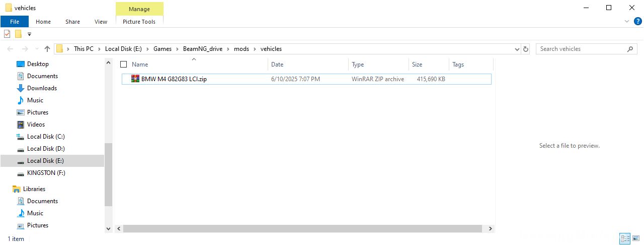
Task: Navigate to BeamNG_drive breadcrumb
Action: coord(203,49)
